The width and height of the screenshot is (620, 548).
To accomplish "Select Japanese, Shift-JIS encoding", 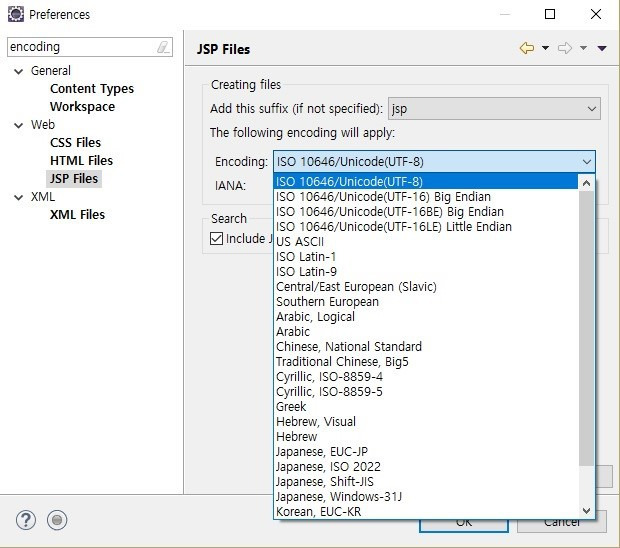I will tap(426, 482).
